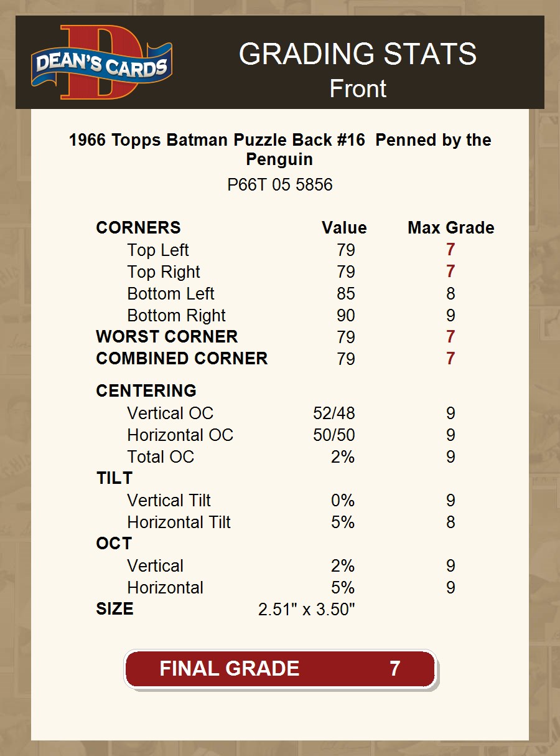Click the Max Grade column header
This screenshot has width=560, height=756.
point(450,228)
